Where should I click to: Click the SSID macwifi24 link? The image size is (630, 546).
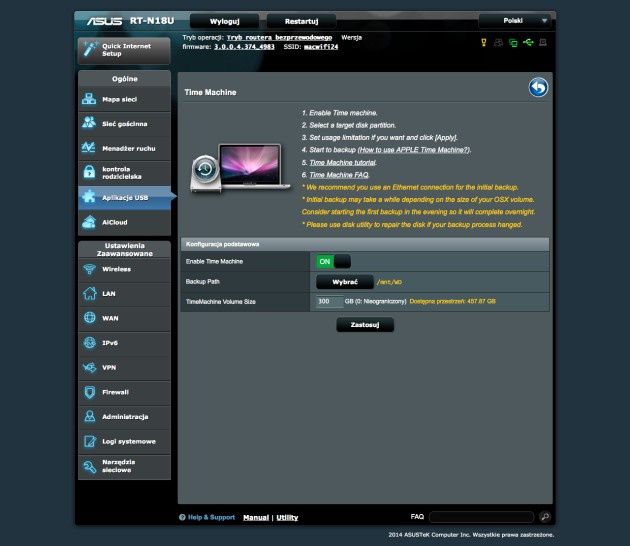coord(321,47)
